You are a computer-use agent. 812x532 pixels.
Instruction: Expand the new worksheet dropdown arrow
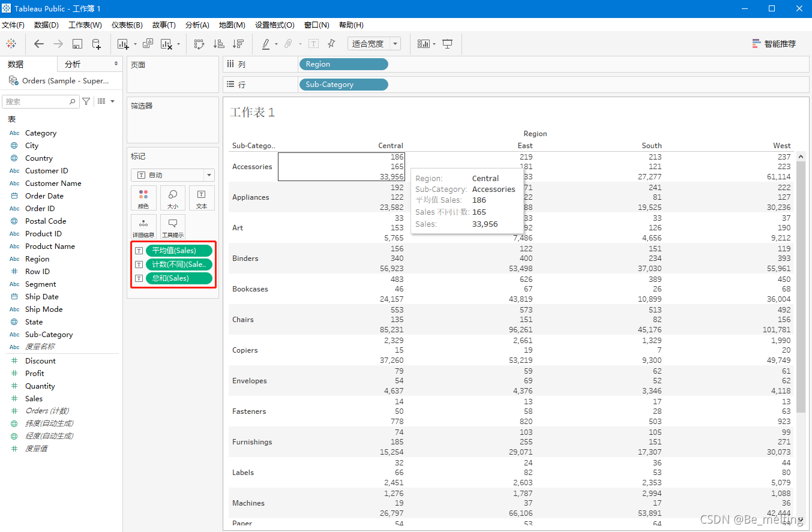coord(135,44)
